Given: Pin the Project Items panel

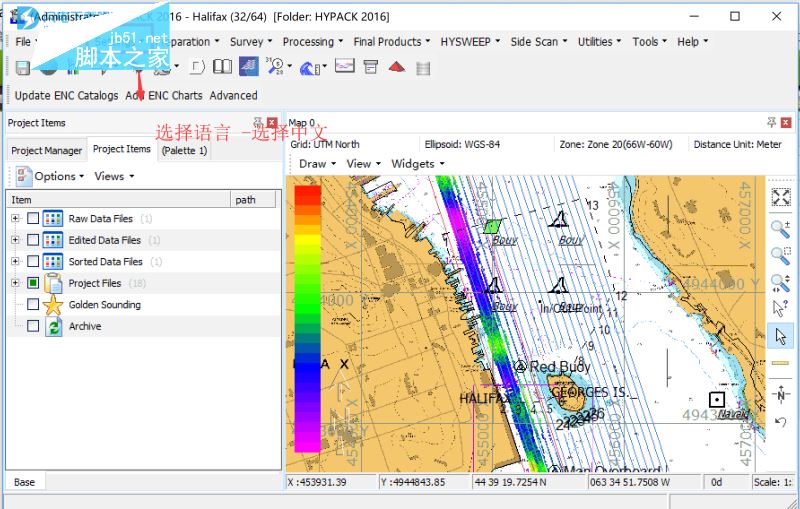Looking at the screenshot, I should 259,122.
